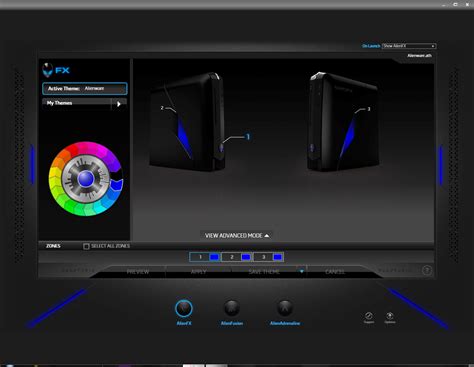Expand View Advanced Mode
Viewport: 474px width, 367px height.
click(x=237, y=236)
